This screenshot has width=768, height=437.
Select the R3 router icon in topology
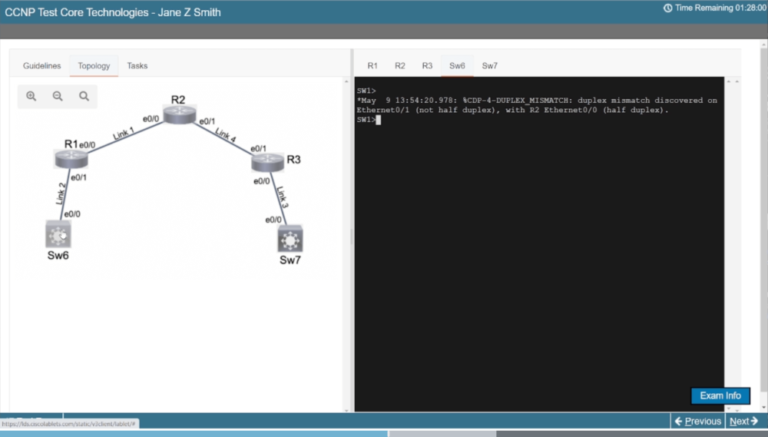(267, 160)
